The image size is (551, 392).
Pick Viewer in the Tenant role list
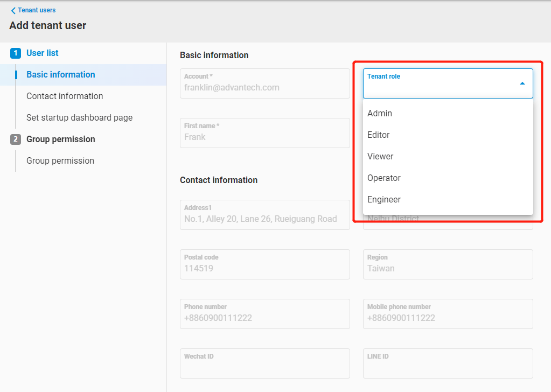pyautogui.click(x=380, y=157)
